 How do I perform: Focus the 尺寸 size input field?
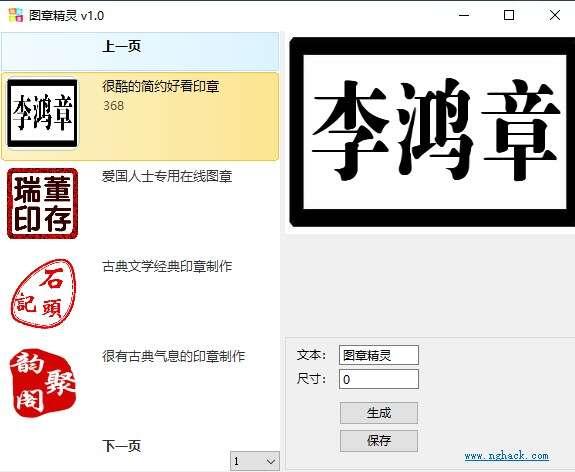(379, 379)
